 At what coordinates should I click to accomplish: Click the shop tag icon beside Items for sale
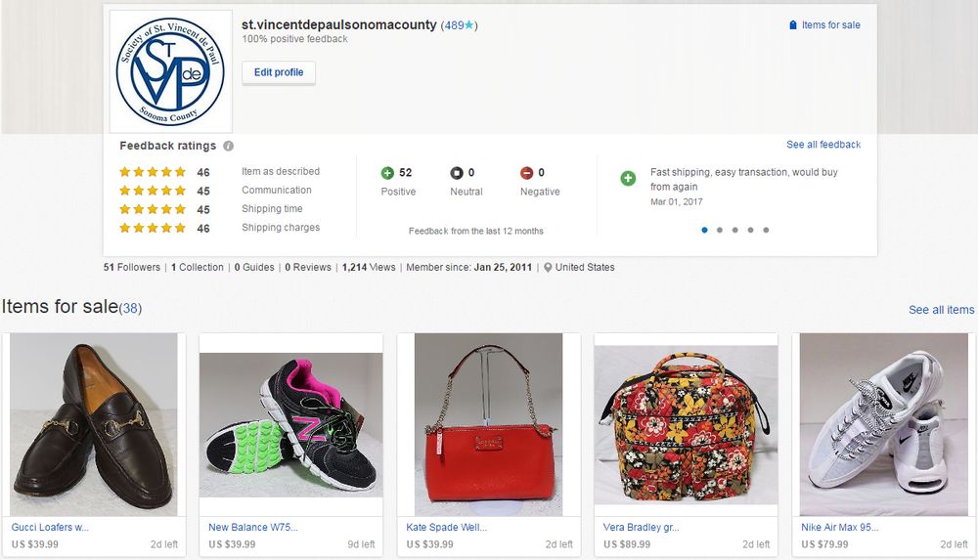793,25
